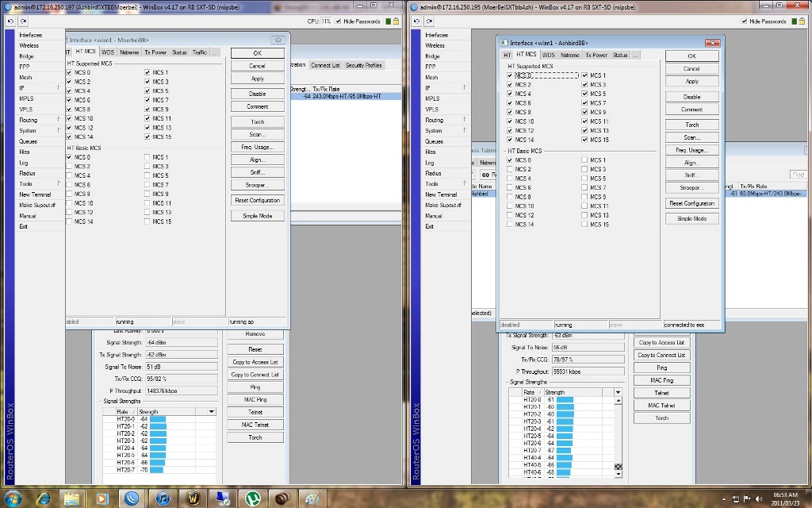812x508 pixels.
Task: Click the Windows Start orb
Action: [x=13, y=498]
